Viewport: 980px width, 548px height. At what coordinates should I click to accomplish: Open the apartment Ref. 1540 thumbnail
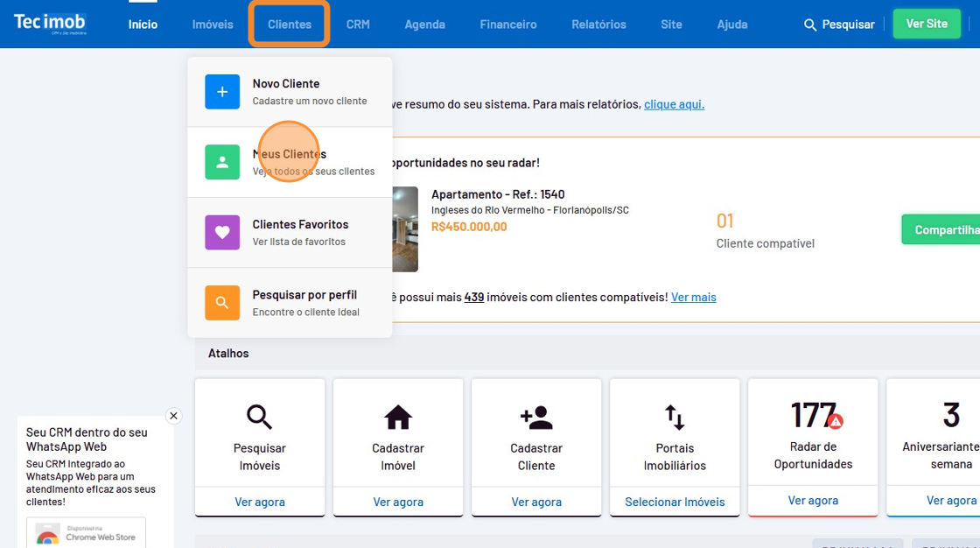tap(405, 228)
